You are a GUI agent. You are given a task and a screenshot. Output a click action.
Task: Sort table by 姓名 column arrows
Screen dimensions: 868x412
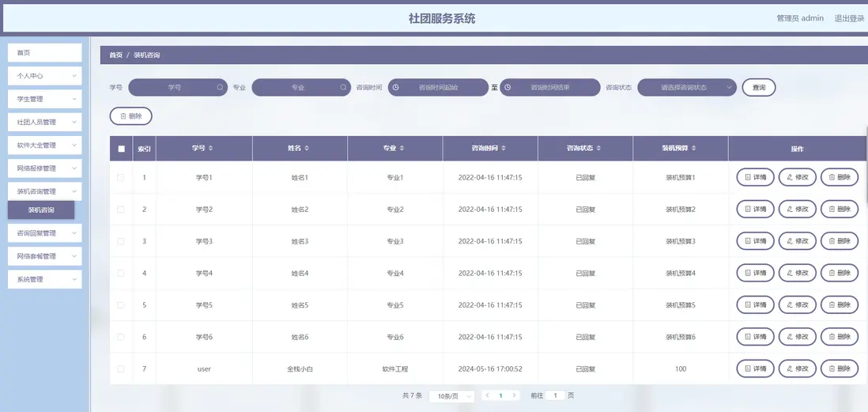pyautogui.click(x=307, y=149)
